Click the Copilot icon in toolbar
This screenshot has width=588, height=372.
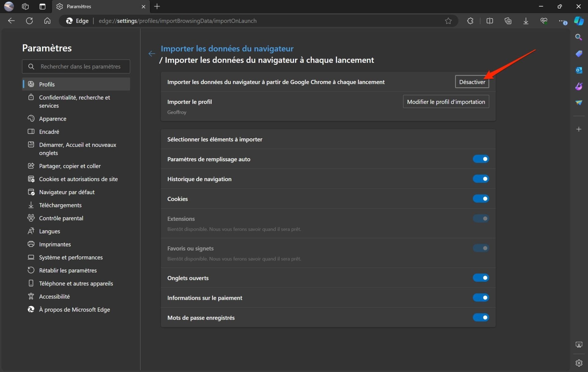coord(579,21)
